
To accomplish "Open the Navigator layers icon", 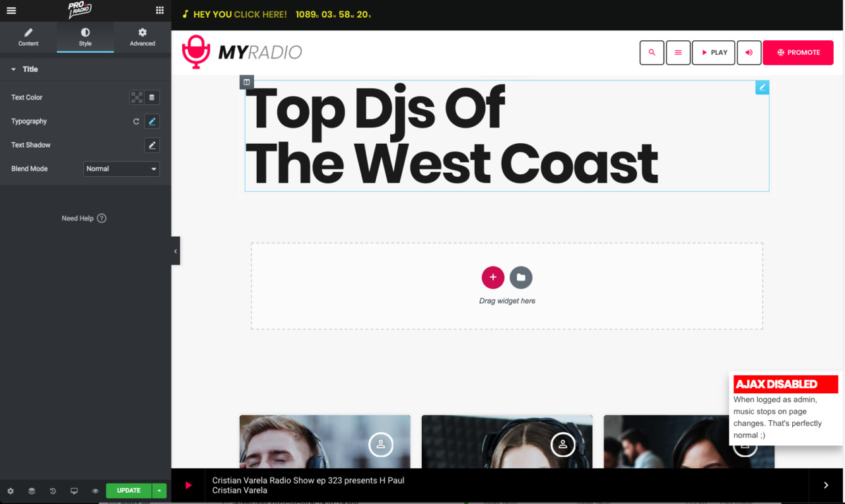I will point(32,491).
